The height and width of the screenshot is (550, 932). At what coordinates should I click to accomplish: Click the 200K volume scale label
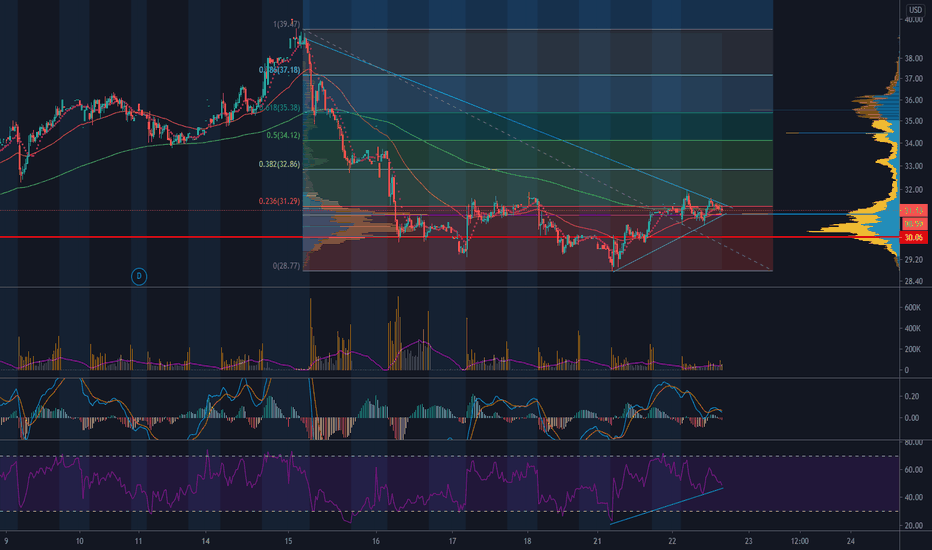912,349
